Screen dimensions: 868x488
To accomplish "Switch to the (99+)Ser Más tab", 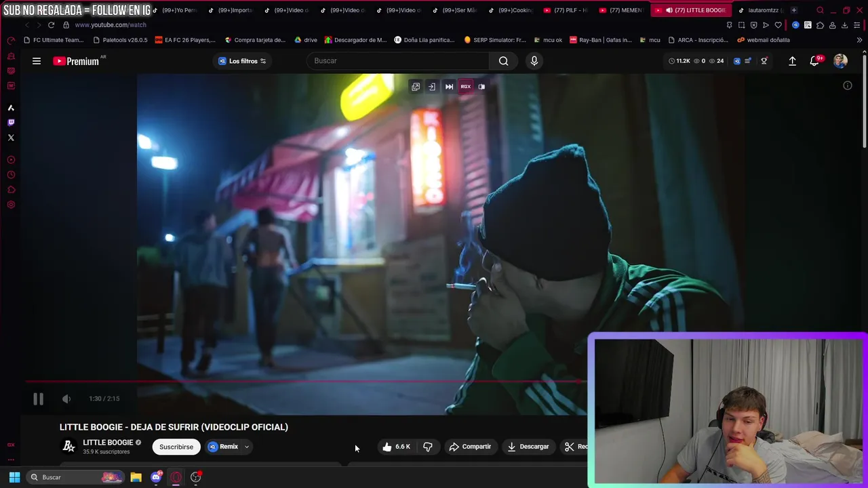I will 456,10.
